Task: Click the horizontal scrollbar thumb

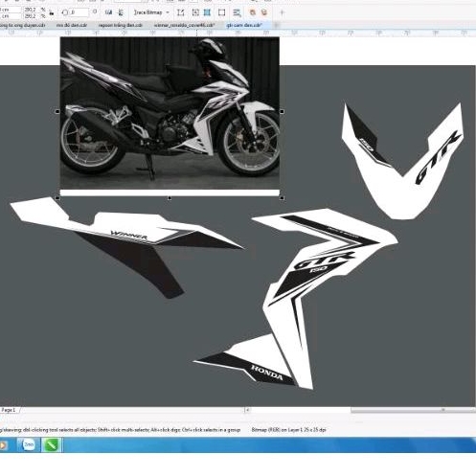Action: click(413, 410)
